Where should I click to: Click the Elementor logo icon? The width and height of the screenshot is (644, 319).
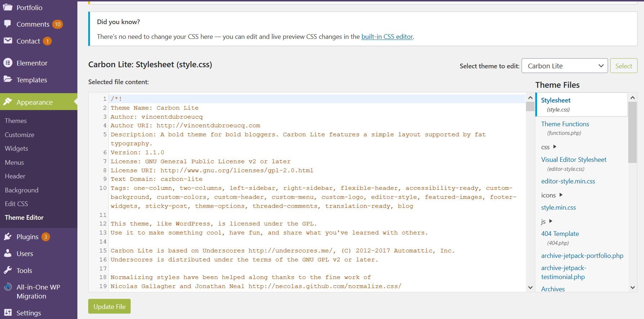click(x=8, y=63)
